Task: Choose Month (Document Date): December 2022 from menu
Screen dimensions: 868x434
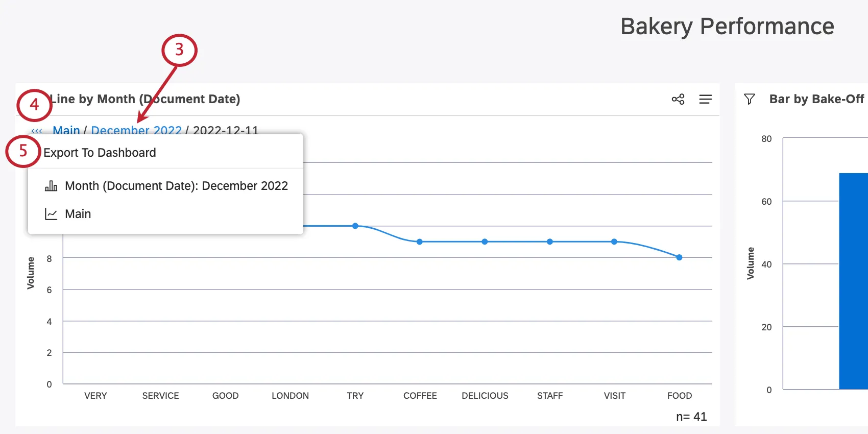Action: coord(176,186)
